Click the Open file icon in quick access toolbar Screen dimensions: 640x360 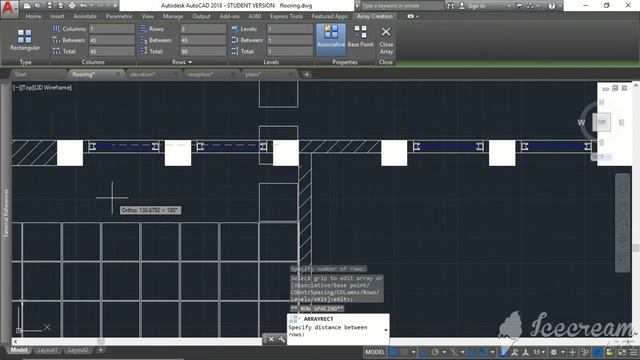point(38,6)
